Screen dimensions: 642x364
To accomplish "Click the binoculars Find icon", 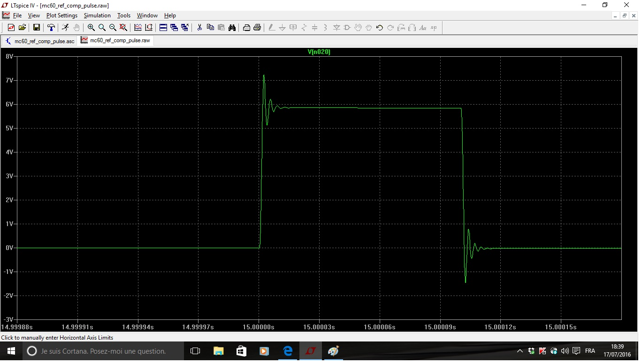I will coord(232,28).
